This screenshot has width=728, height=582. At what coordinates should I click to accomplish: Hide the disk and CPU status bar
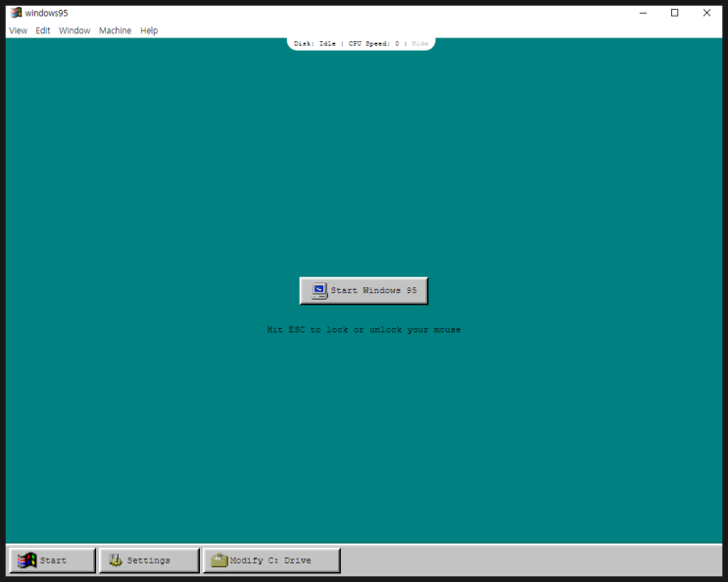coord(419,44)
